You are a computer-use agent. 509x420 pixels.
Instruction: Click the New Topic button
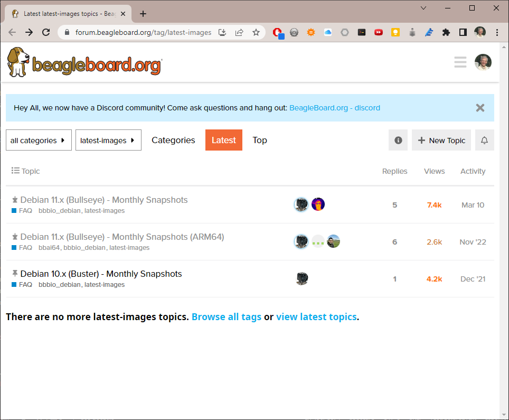point(441,140)
